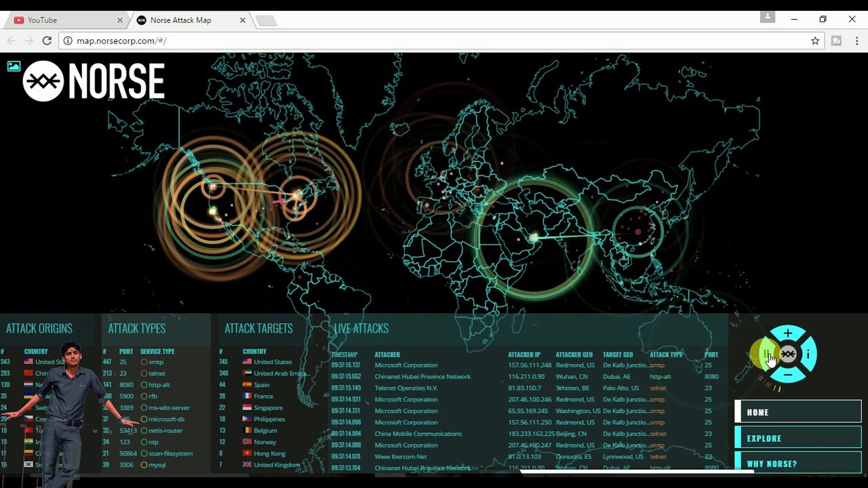This screenshot has width=868, height=488.
Task: Select 'Singapore' in Attack Targets list
Action: point(268,408)
